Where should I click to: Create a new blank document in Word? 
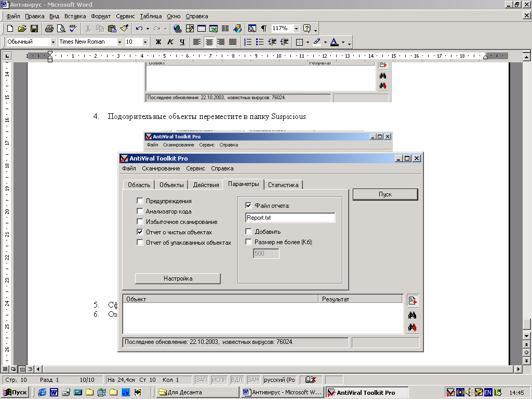tap(10, 29)
